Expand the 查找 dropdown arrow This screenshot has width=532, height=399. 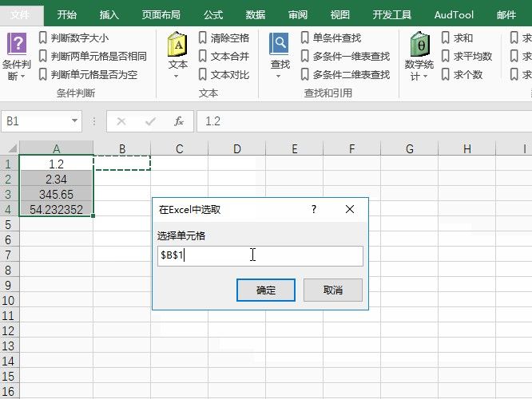(x=278, y=77)
